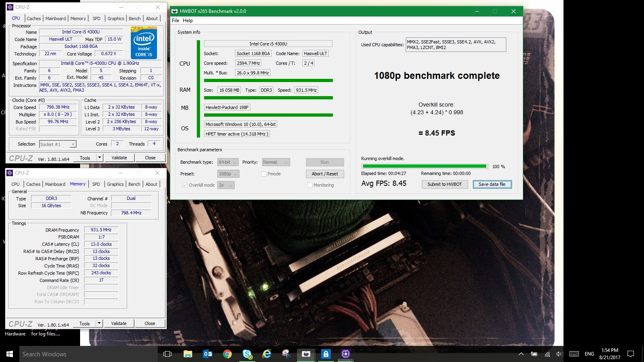The height and width of the screenshot is (362, 644).
Task: Open volume control in the system tray
Action: point(559,354)
